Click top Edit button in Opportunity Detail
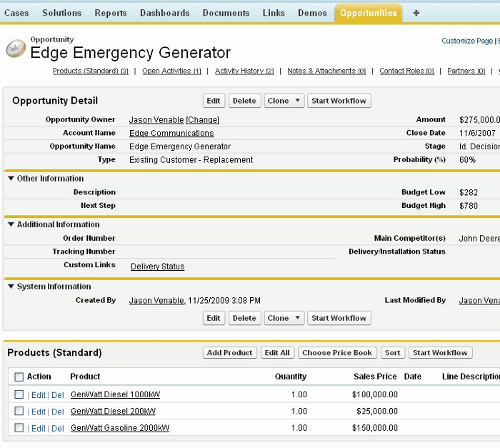The image size is (500, 448). 214,101
